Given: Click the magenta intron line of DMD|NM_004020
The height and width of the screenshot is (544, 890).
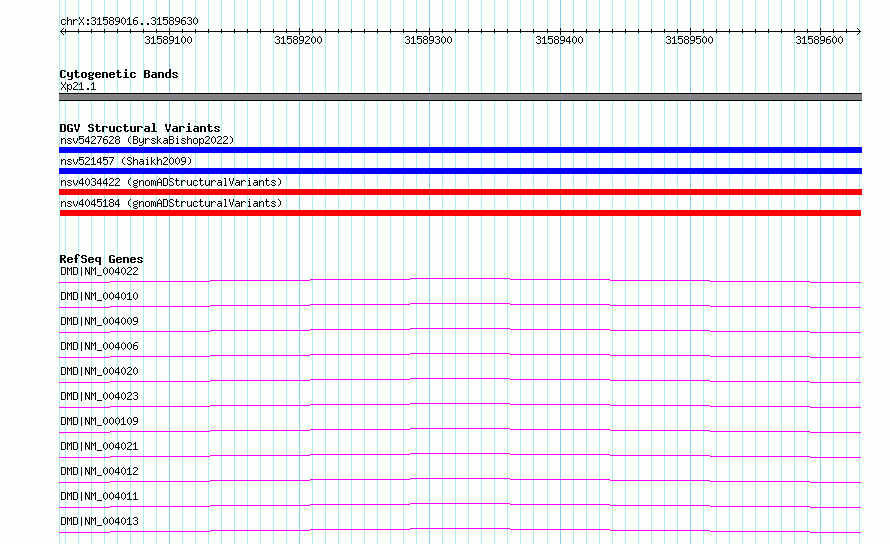Looking at the screenshot, I should pos(460,378).
